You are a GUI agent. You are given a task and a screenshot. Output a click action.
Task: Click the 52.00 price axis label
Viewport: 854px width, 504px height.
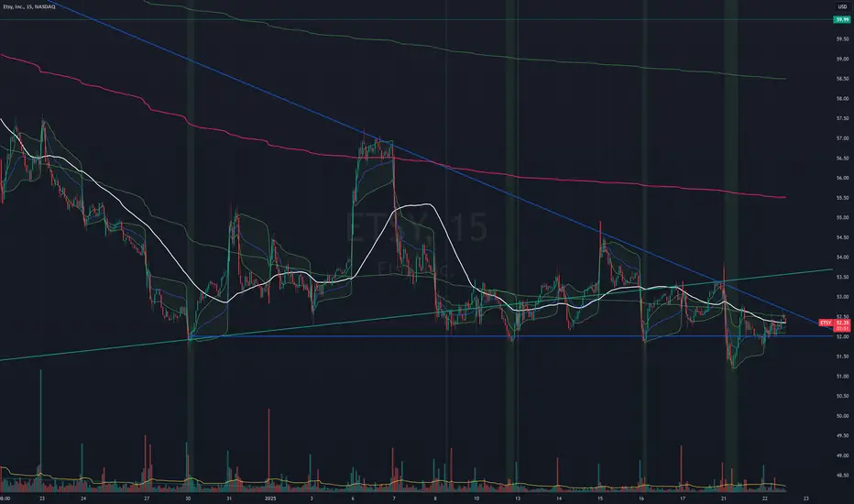click(843, 336)
